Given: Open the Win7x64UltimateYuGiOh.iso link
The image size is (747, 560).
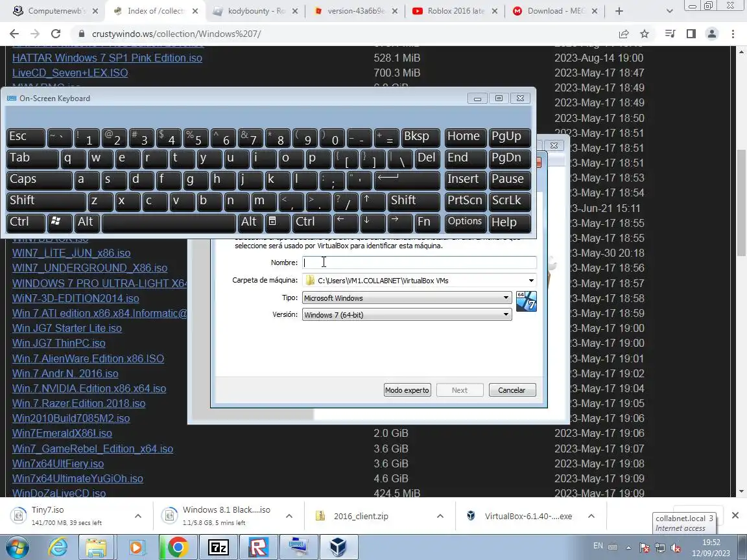Looking at the screenshot, I should pyautogui.click(x=78, y=478).
